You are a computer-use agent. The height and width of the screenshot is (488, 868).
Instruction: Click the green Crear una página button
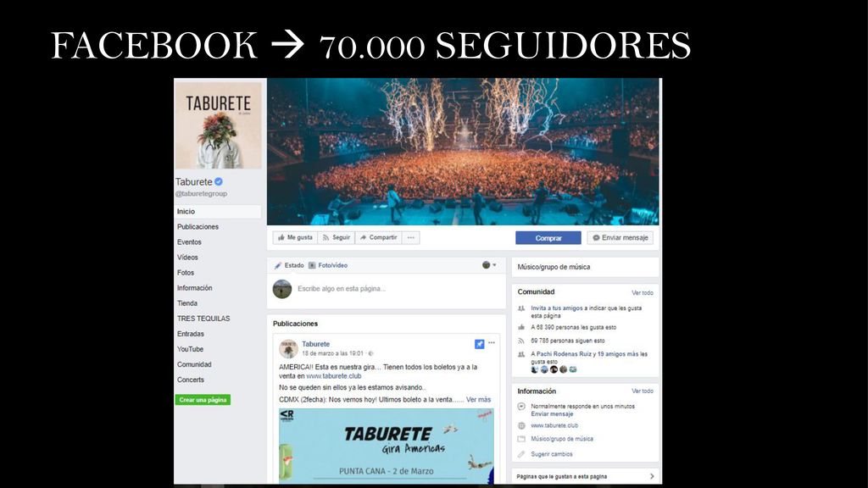(x=203, y=400)
